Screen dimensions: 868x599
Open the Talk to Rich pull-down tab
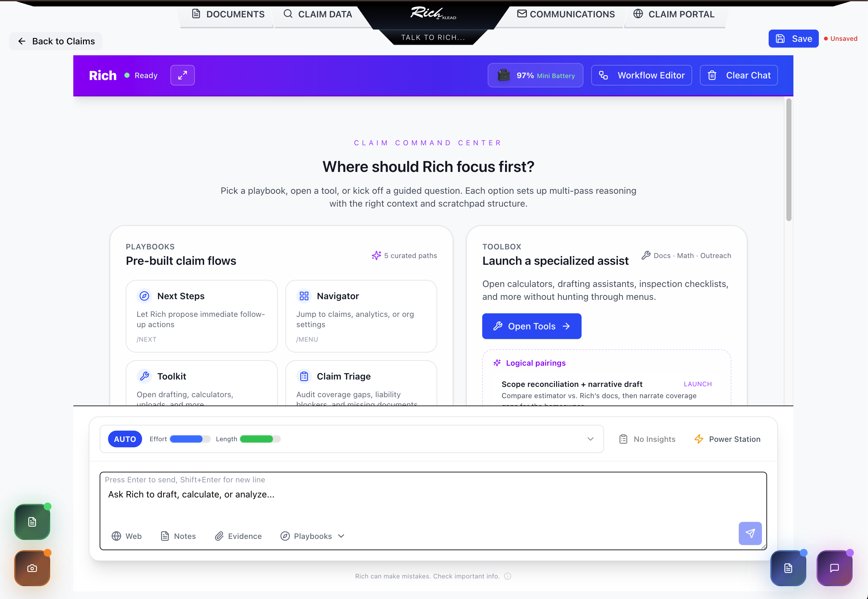[x=433, y=38]
